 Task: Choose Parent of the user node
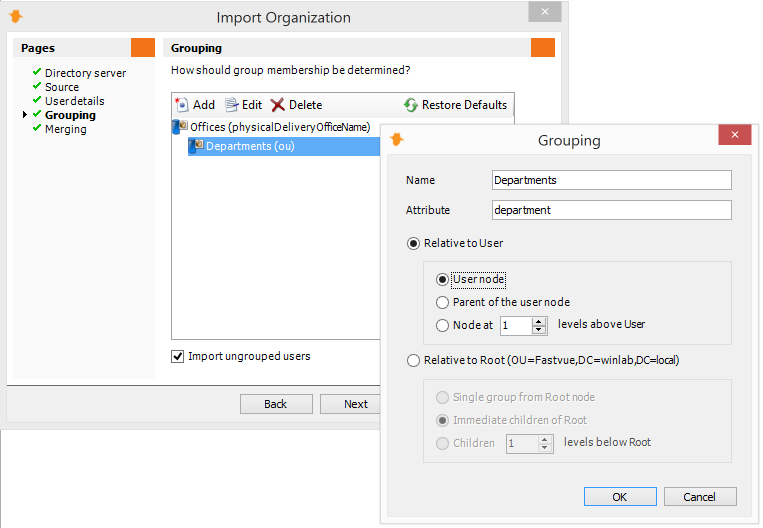[x=442, y=302]
